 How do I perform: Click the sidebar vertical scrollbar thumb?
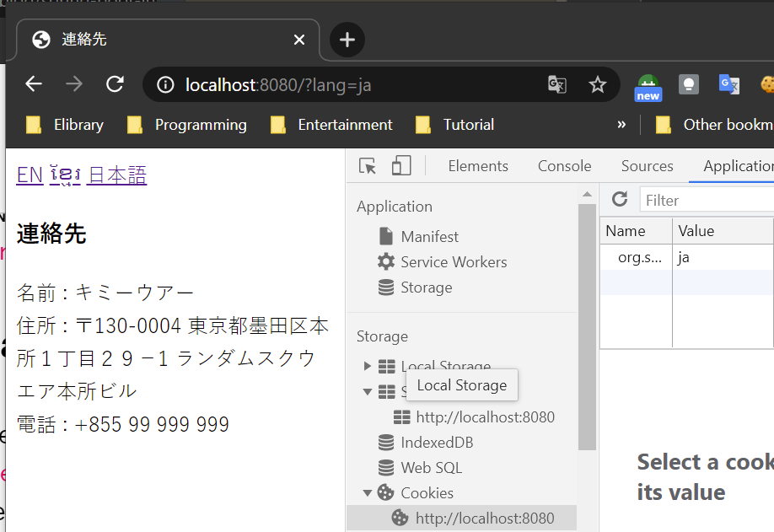point(587,326)
